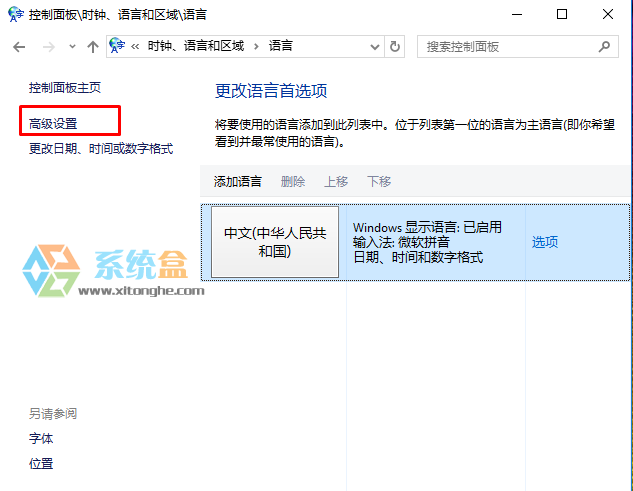Viewport: 633px width, 491px height.
Task: Expand the chevron after 时钟、语言和区域
Action: 256,47
